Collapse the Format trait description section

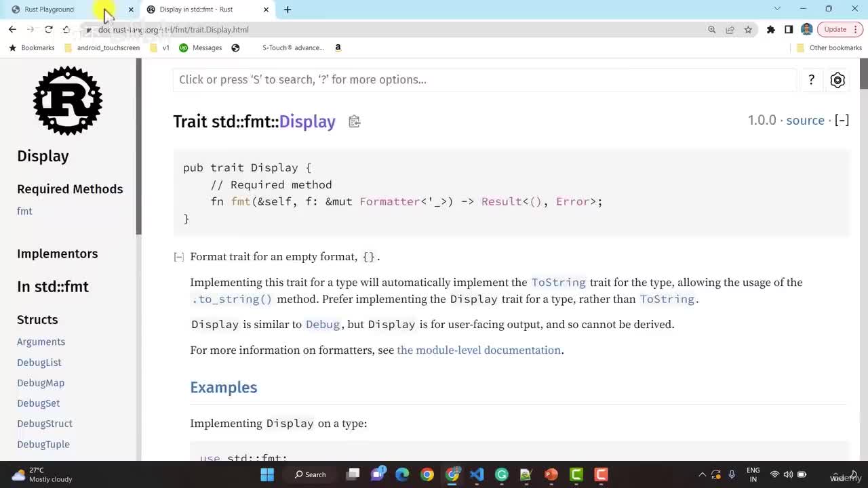[x=178, y=257]
